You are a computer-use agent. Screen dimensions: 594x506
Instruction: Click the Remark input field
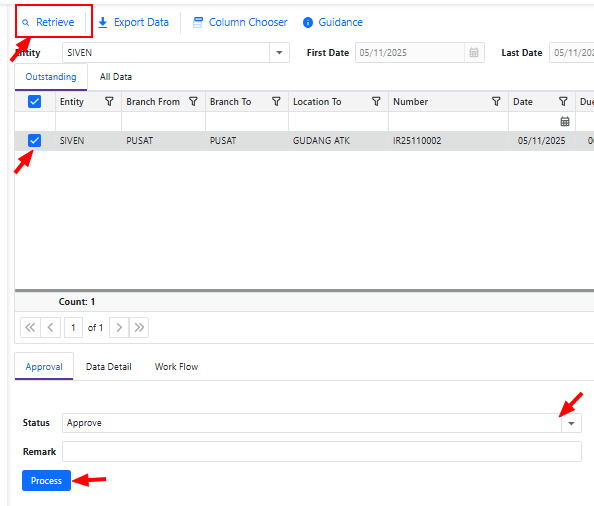322,451
